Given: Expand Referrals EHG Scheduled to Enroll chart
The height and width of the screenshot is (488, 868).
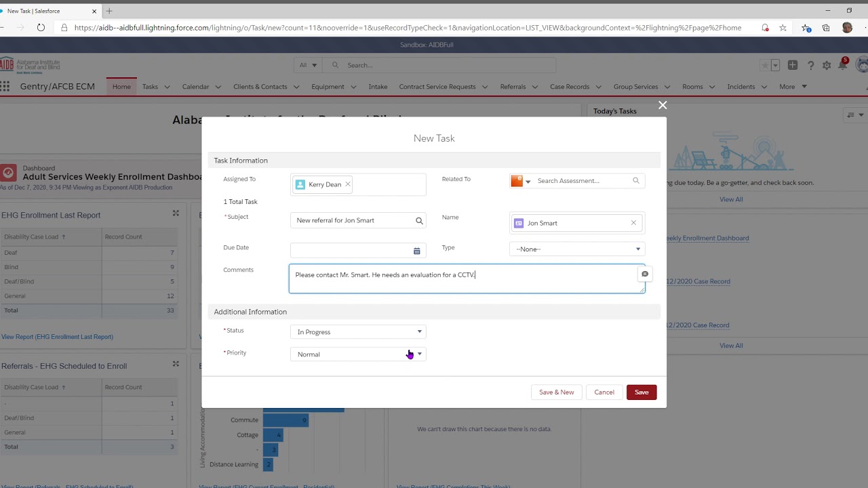Looking at the screenshot, I should [x=176, y=364].
